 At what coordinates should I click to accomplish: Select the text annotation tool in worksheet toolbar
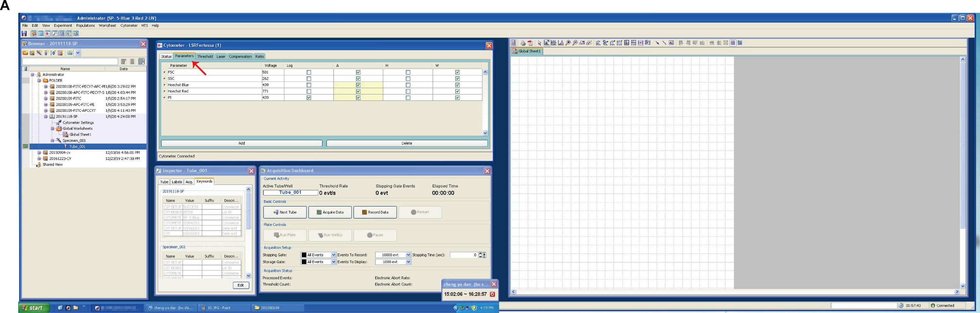pyautogui.click(x=672, y=43)
